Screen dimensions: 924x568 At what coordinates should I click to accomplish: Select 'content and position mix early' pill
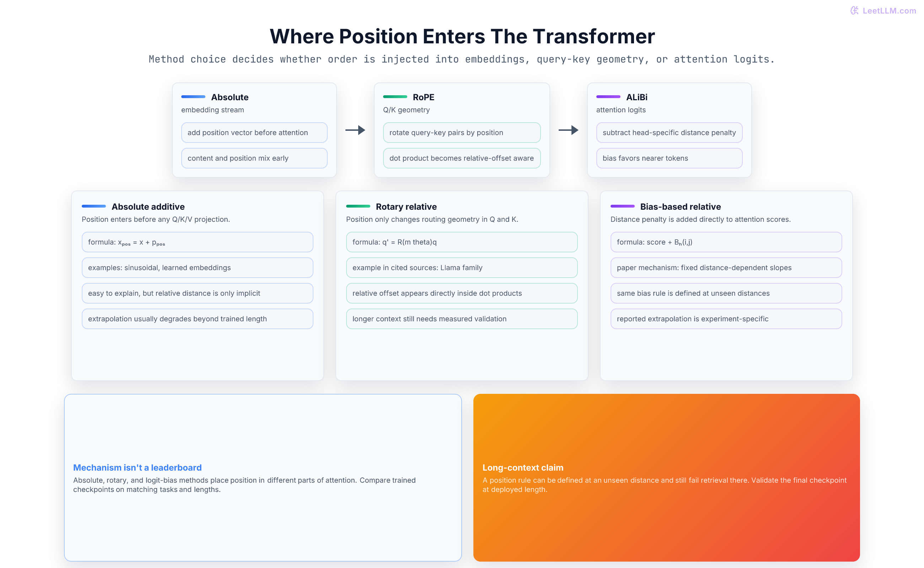pos(254,158)
